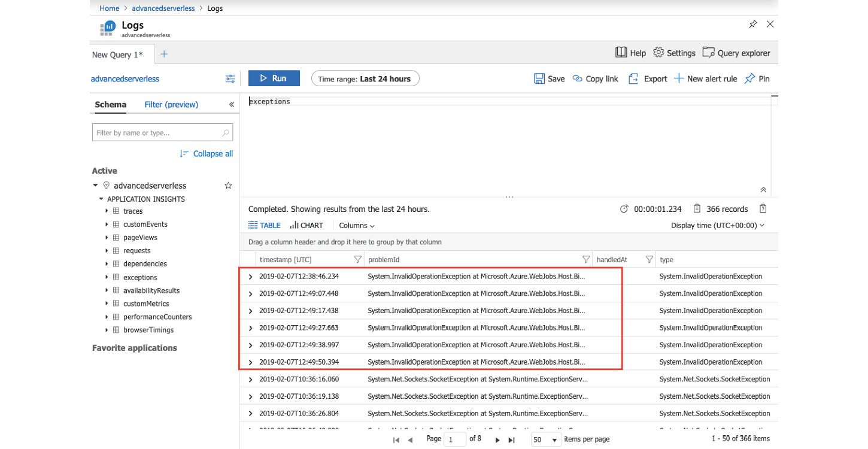Select the performanceCounters table

click(157, 317)
